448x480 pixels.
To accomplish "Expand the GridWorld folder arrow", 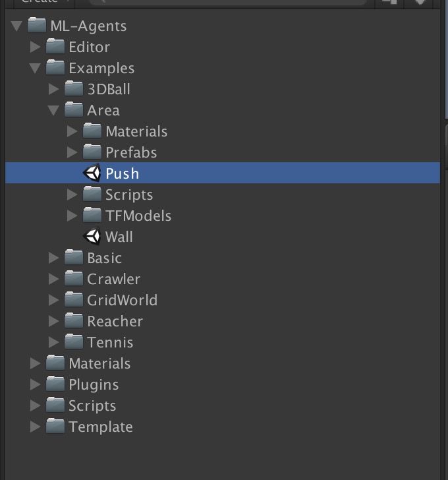I will point(54,300).
